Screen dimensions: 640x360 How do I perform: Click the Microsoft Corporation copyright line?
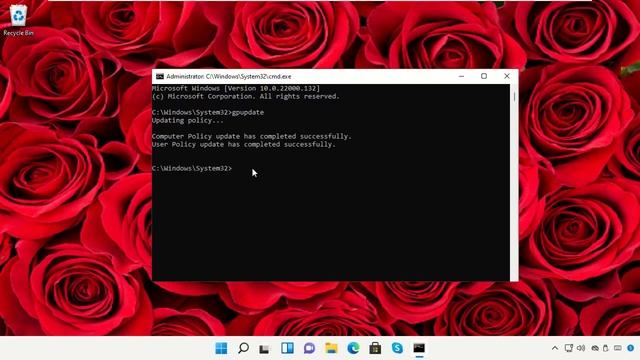246,96
